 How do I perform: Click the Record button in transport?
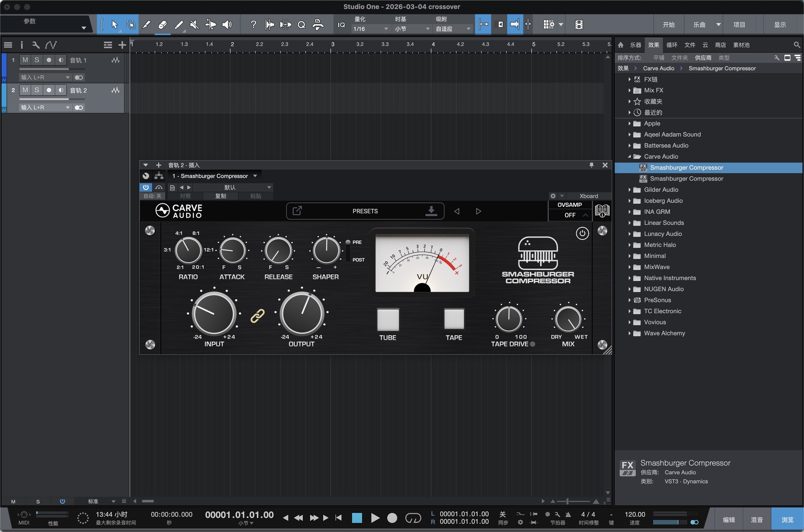point(392,518)
